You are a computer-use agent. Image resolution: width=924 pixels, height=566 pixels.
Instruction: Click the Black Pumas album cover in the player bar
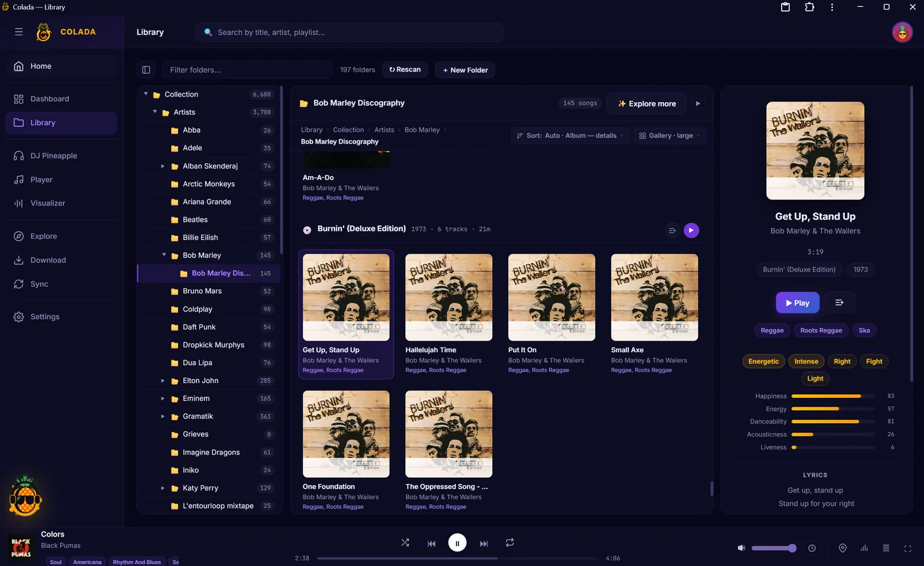click(x=21, y=548)
